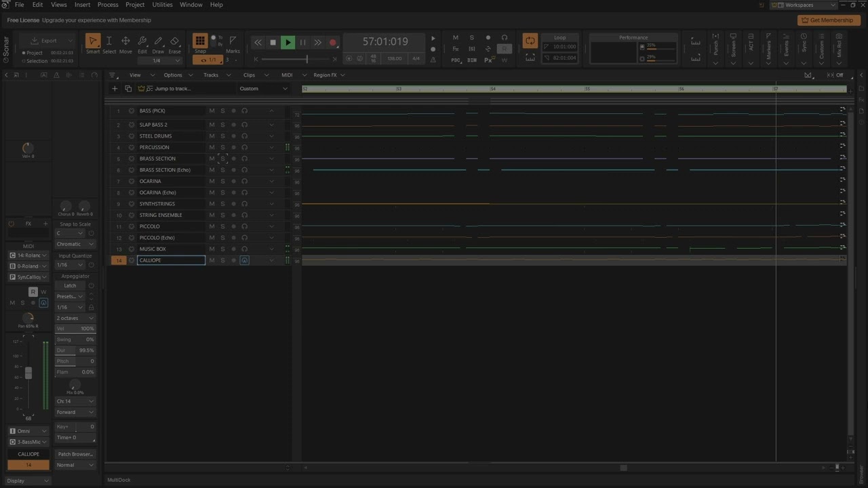Click the DIM solo button
Image resolution: width=868 pixels, height=488 pixels.
(472, 60)
